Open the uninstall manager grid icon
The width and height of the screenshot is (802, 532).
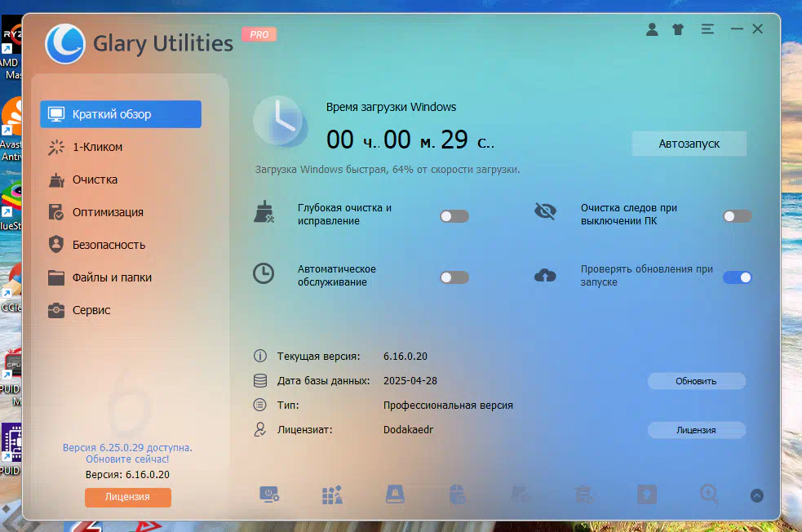(332, 494)
